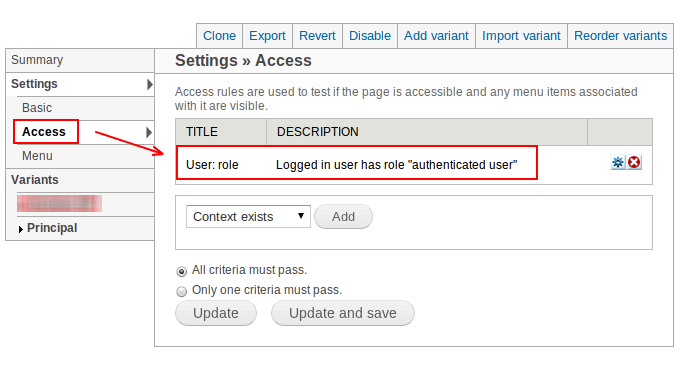
Task: Open settings gear for User: role rule
Action: 618,162
